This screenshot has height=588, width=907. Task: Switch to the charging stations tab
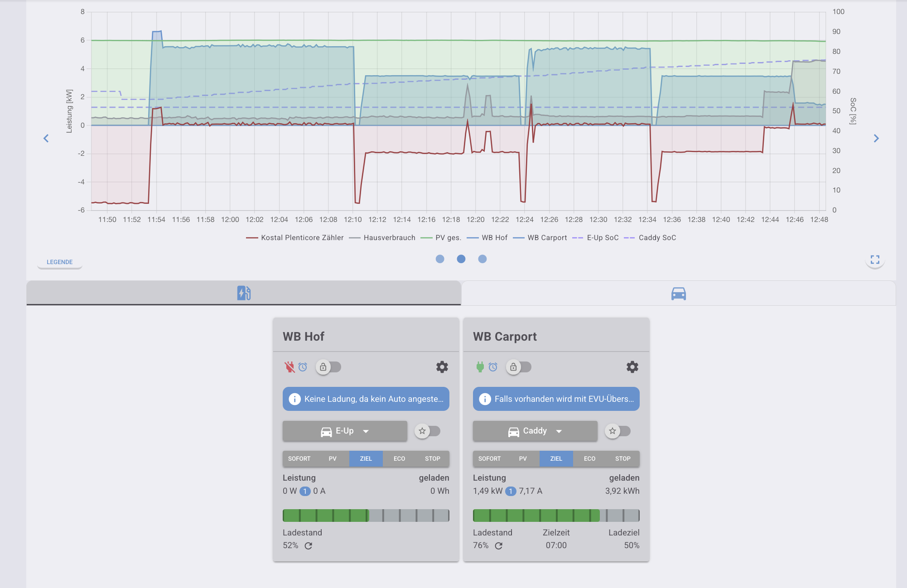[x=244, y=293]
